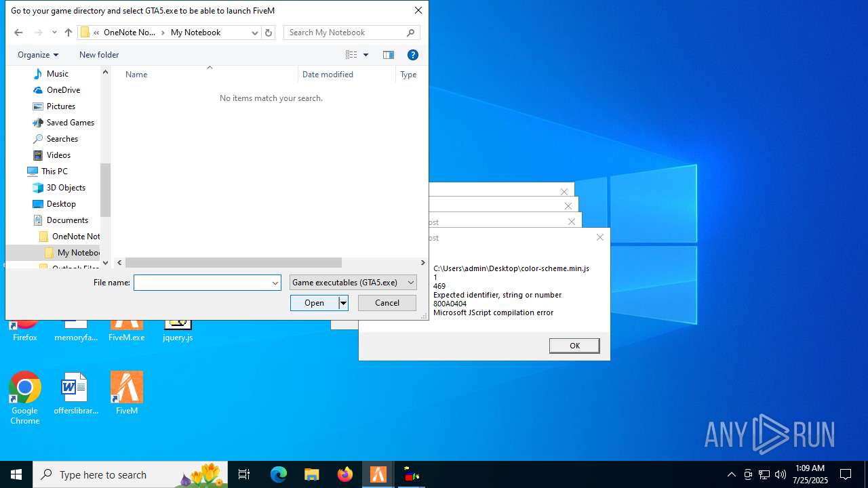The image size is (868, 488).
Task: Open the jquery.js desktop file
Action: point(178,331)
